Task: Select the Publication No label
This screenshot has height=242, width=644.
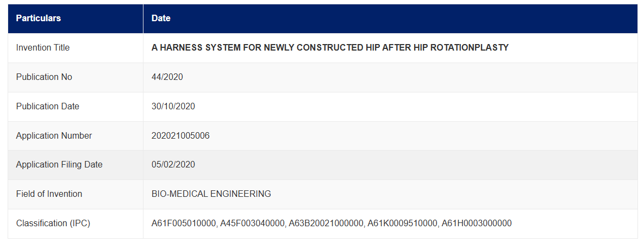Action: [x=44, y=77]
